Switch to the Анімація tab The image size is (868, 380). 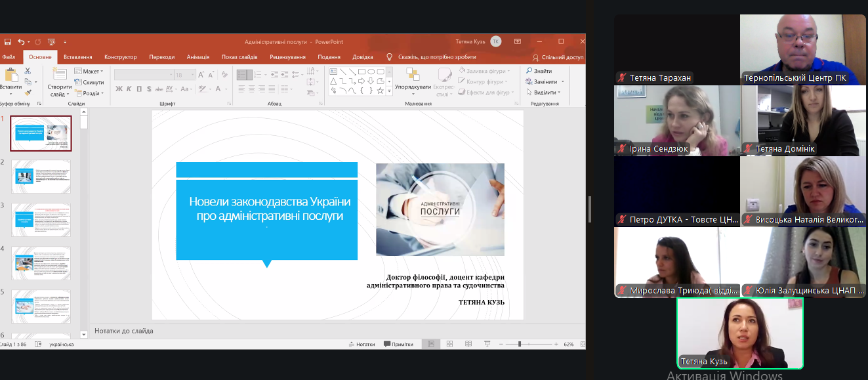coord(197,57)
